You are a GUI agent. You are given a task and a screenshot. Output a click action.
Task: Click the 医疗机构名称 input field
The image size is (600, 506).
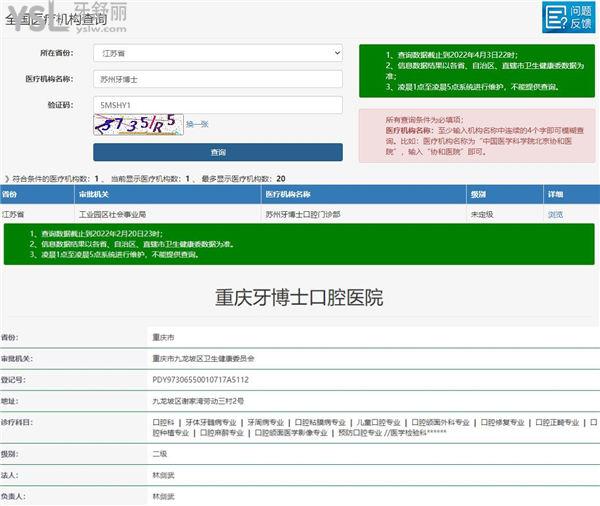[x=218, y=79]
